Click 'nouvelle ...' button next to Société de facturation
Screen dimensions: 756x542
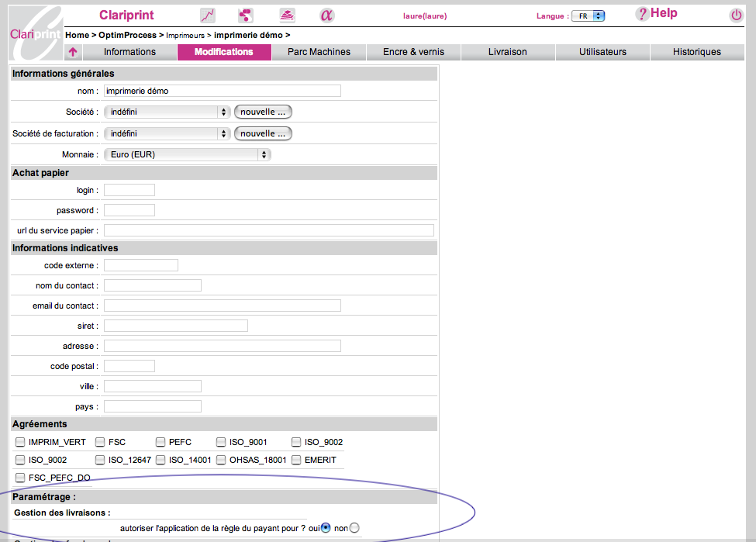263,133
